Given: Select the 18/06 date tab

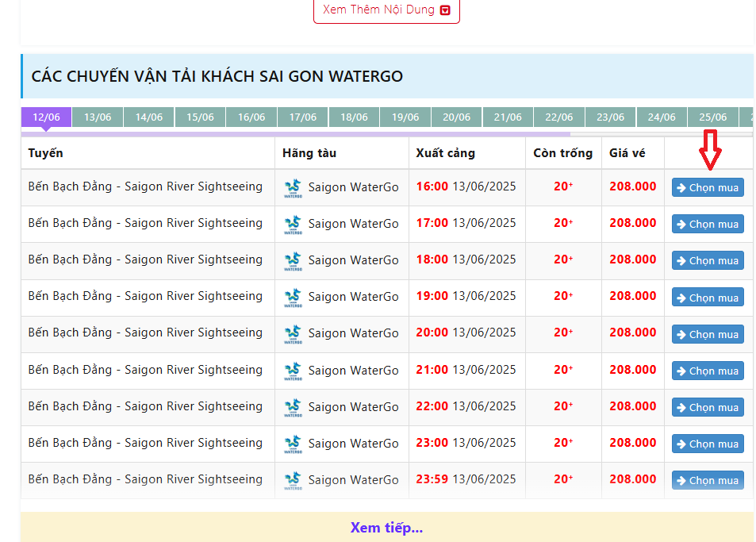Looking at the screenshot, I should coord(354,117).
